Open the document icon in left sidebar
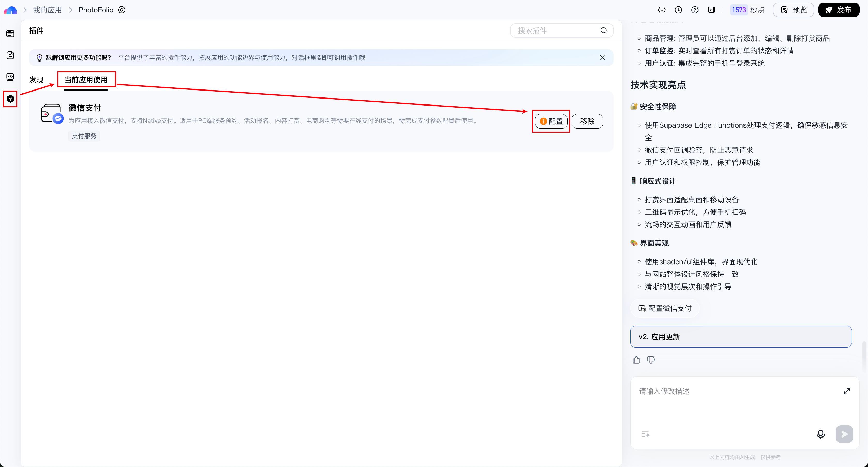The width and height of the screenshot is (868, 467). (10, 55)
